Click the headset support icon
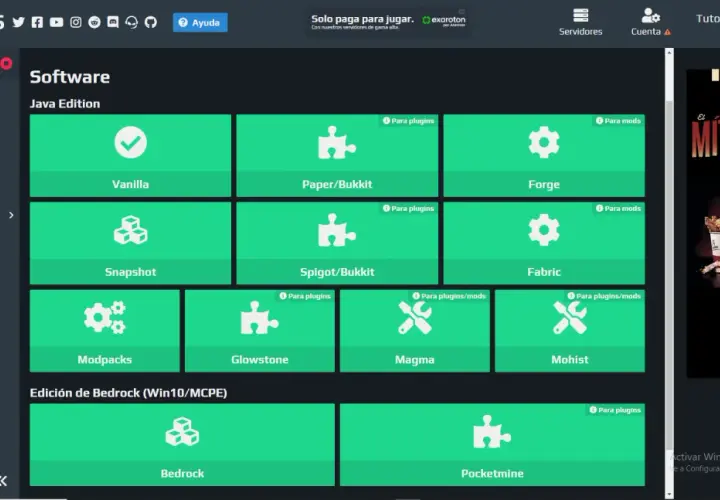 pos(132,22)
